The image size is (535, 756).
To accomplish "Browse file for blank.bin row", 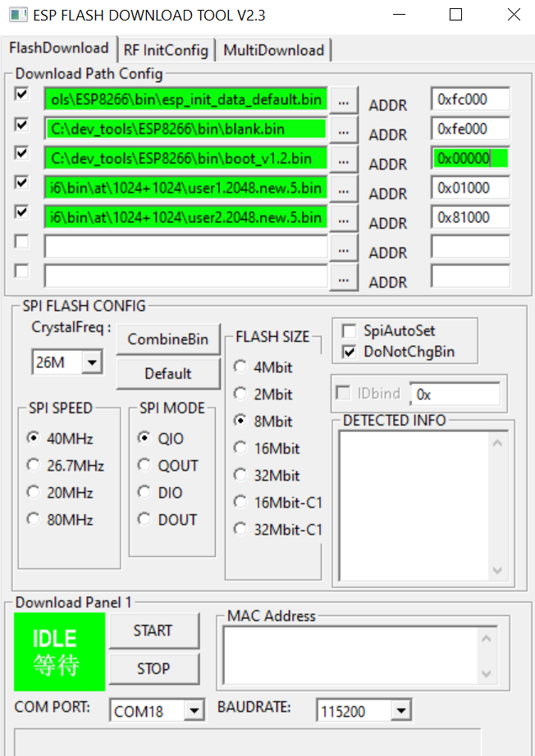I will [344, 130].
